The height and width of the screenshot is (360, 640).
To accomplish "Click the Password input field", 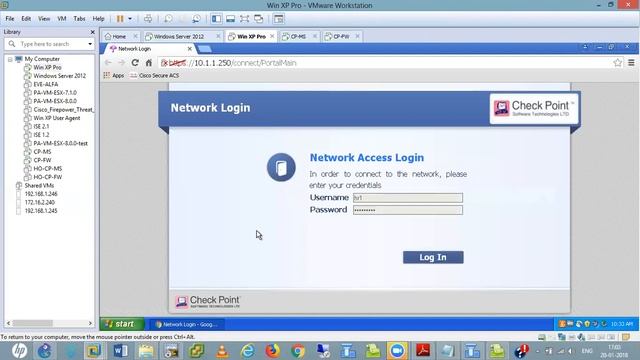I will [x=408, y=210].
